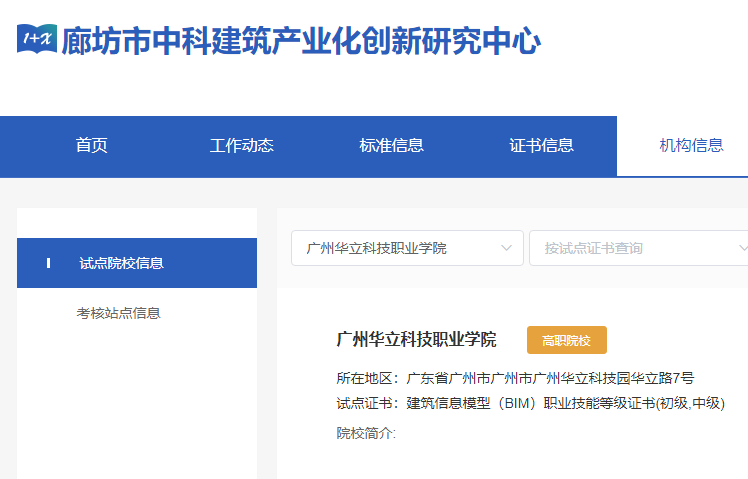748x479 pixels.
Task: Expand the certificate query dropdown's chevron arrow
Action: point(741,248)
